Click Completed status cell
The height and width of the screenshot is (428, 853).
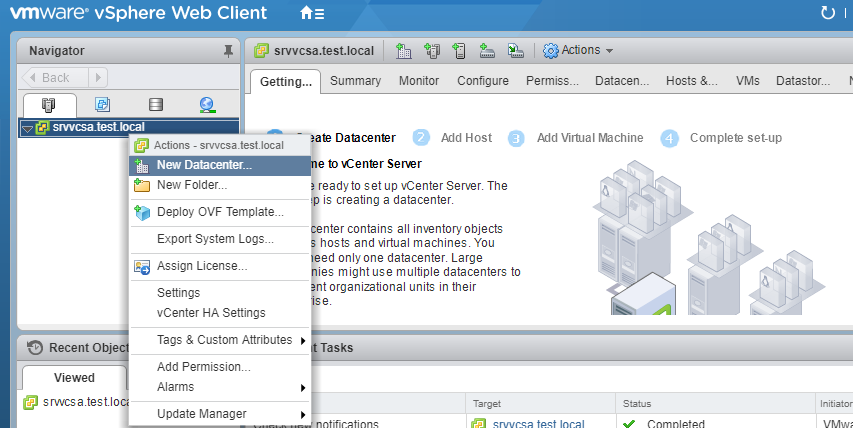click(x=715, y=423)
